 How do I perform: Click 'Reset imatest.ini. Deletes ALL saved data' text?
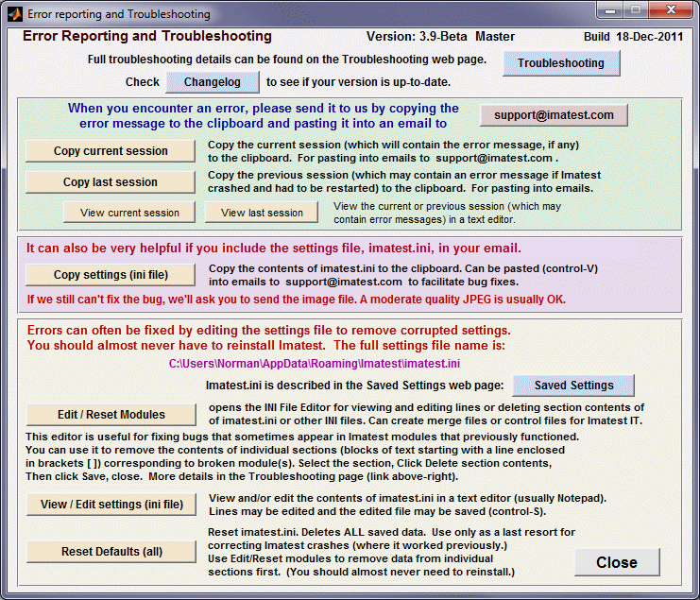[x=391, y=552]
